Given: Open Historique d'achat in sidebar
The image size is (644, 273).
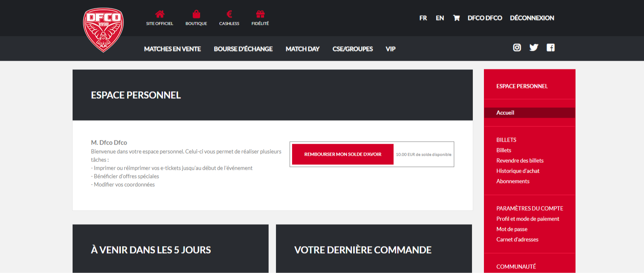Looking at the screenshot, I should [x=518, y=171].
